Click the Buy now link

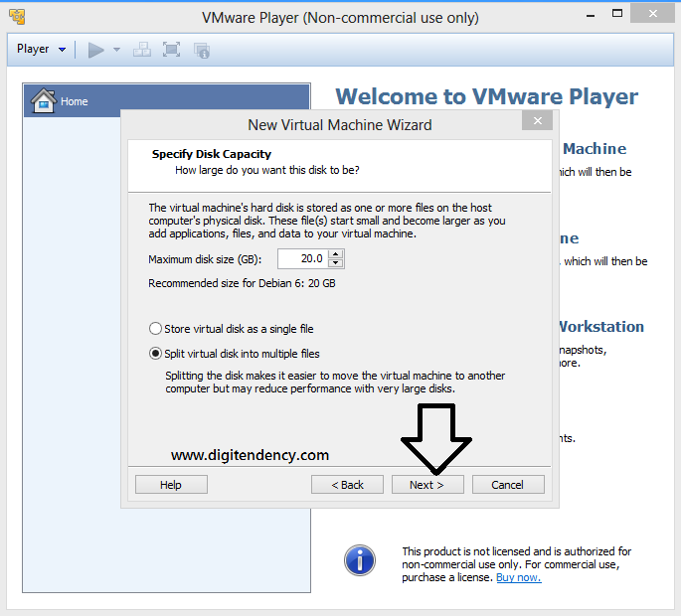coord(519,577)
